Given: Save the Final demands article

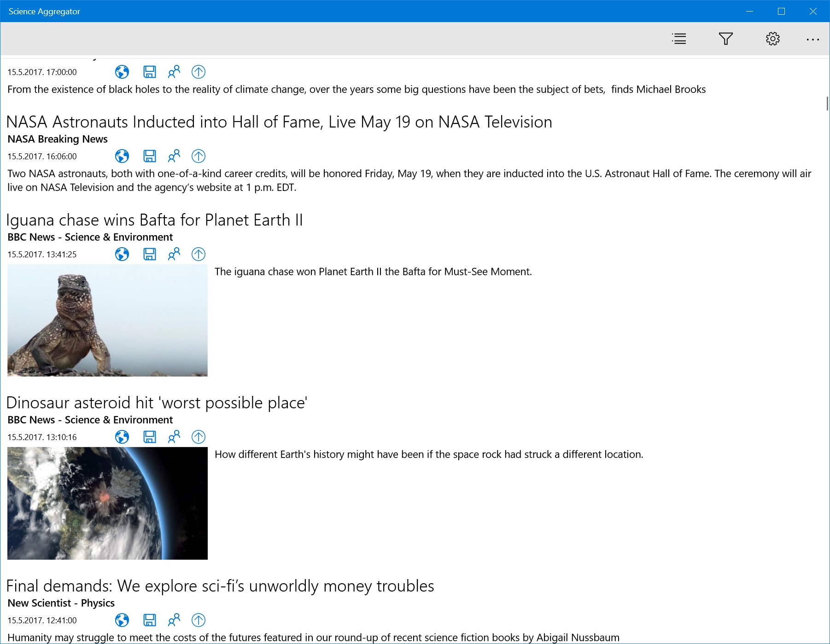Looking at the screenshot, I should pos(150,620).
